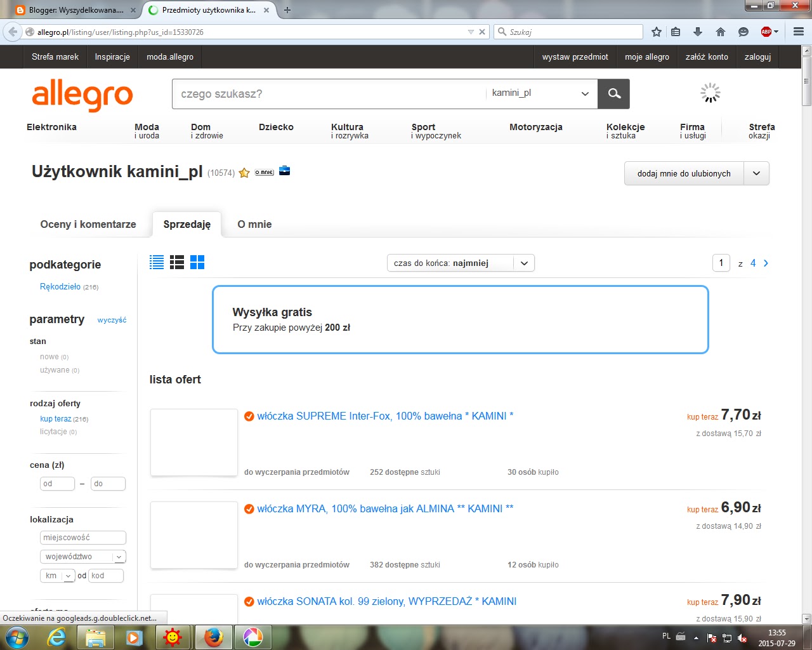Click the allegro logo
This screenshot has height=650, width=812.
pyautogui.click(x=82, y=95)
